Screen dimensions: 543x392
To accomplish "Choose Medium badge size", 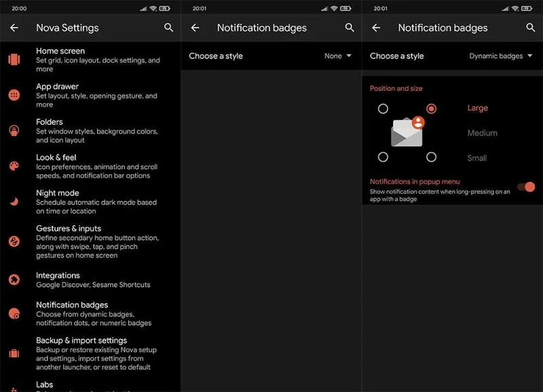I will [x=483, y=133].
